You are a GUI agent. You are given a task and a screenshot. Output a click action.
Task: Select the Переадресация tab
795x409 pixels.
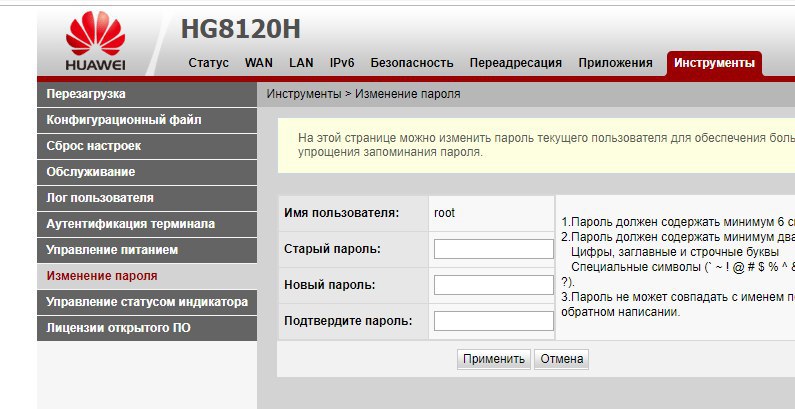pos(516,63)
